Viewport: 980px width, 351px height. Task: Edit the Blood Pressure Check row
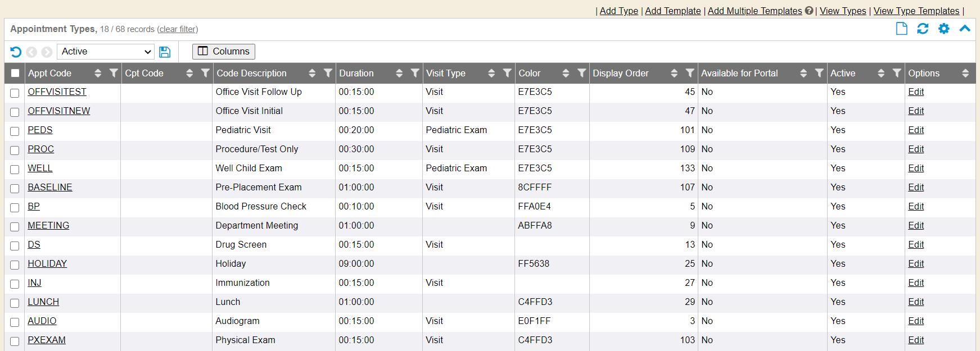point(916,206)
